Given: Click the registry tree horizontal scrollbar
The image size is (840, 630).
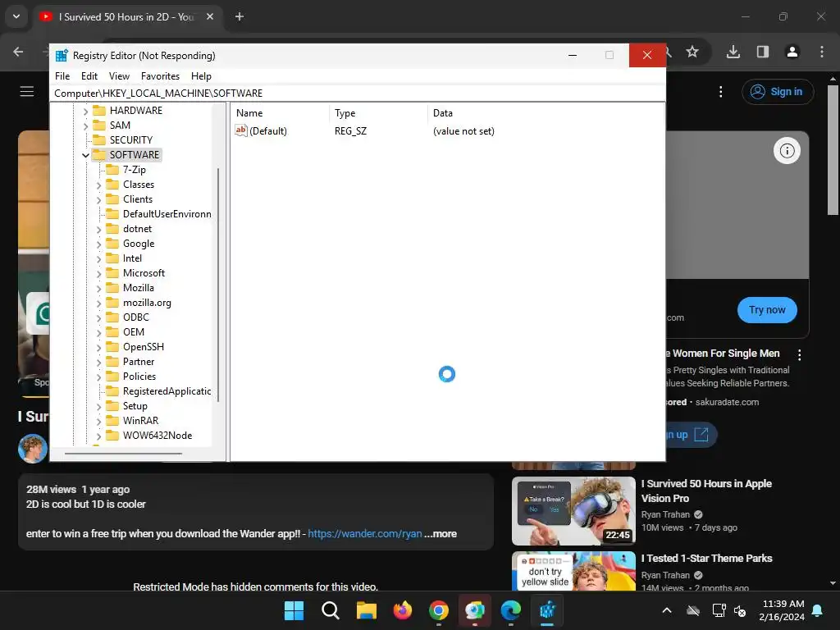Looking at the screenshot, I should (x=123, y=454).
